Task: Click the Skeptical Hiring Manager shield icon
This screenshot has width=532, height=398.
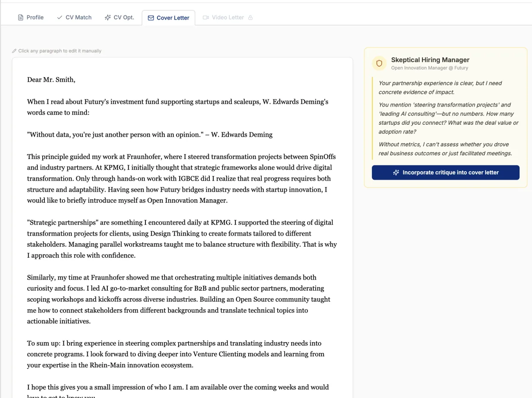Action: coord(379,63)
